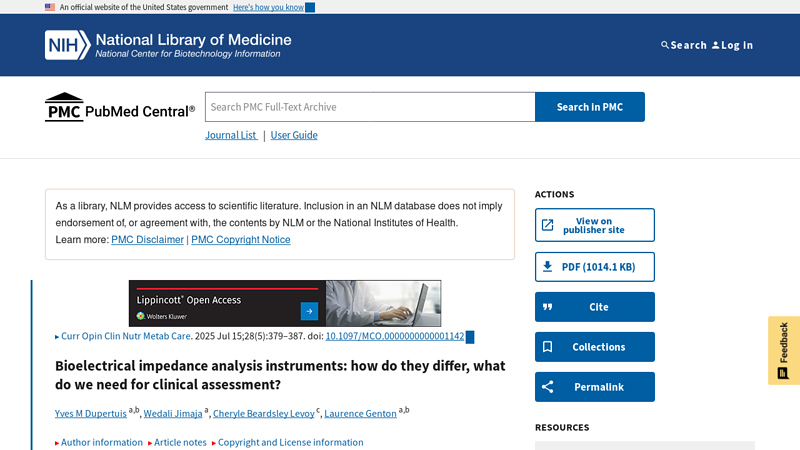Open the PMC Disclaimer link
Screen dimensions: 800x450
pyautogui.click(x=147, y=240)
